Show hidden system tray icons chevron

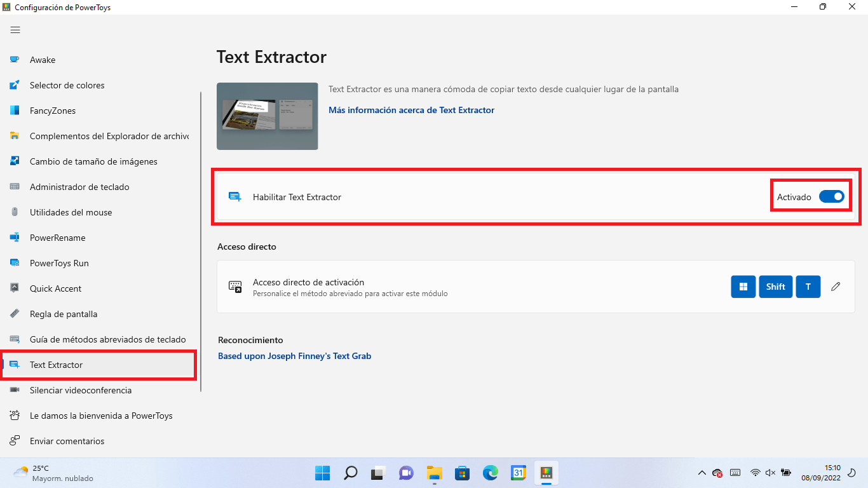(702, 473)
